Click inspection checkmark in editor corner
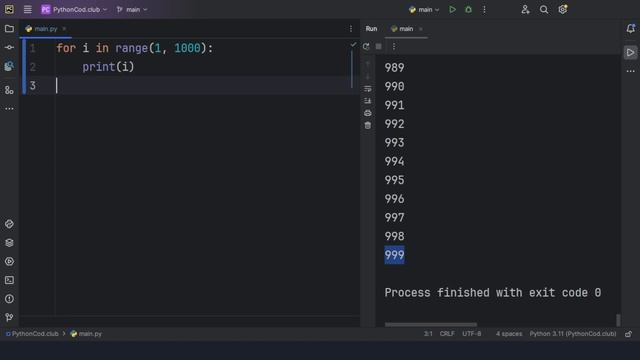The width and height of the screenshot is (640, 360). (353, 44)
